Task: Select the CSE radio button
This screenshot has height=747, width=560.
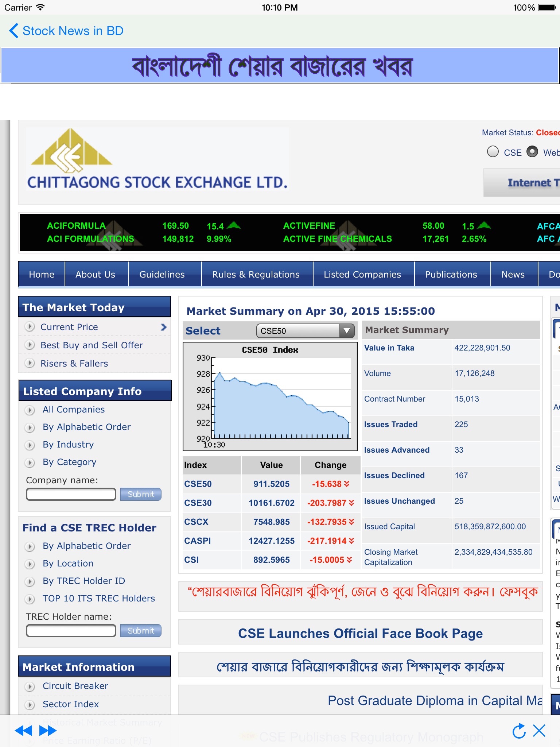Action: tap(493, 151)
